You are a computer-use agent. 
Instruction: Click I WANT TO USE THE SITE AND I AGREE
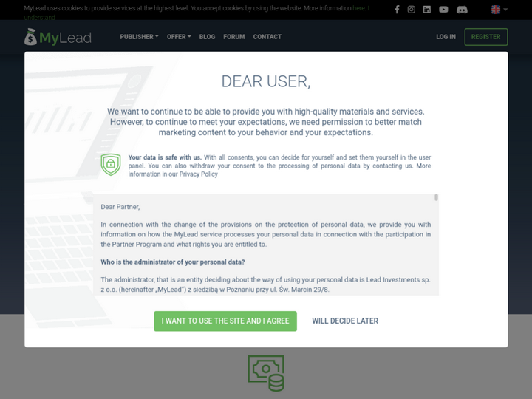pyautogui.click(x=225, y=321)
